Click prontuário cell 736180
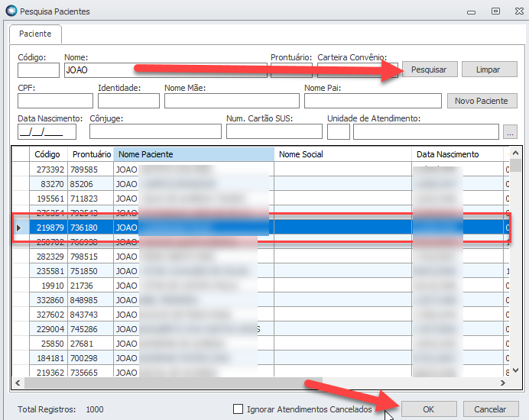 (x=91, y=228)
